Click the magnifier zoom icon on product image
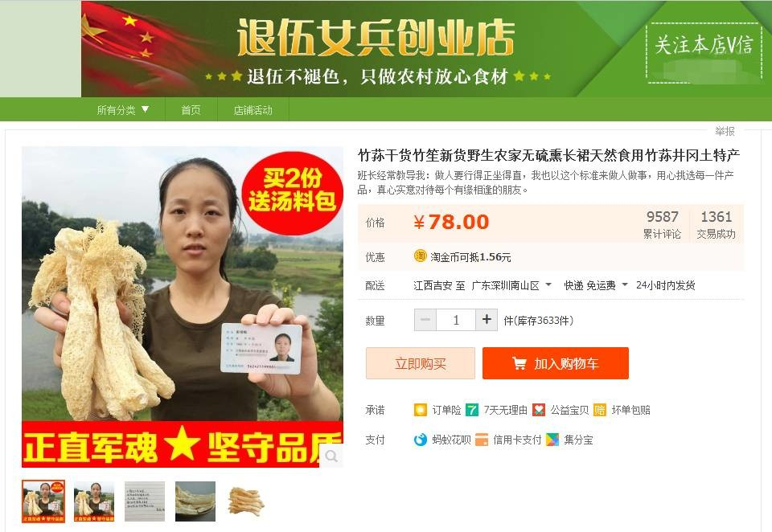Screen dimensions: 772x532 click(x=331, y=456)
